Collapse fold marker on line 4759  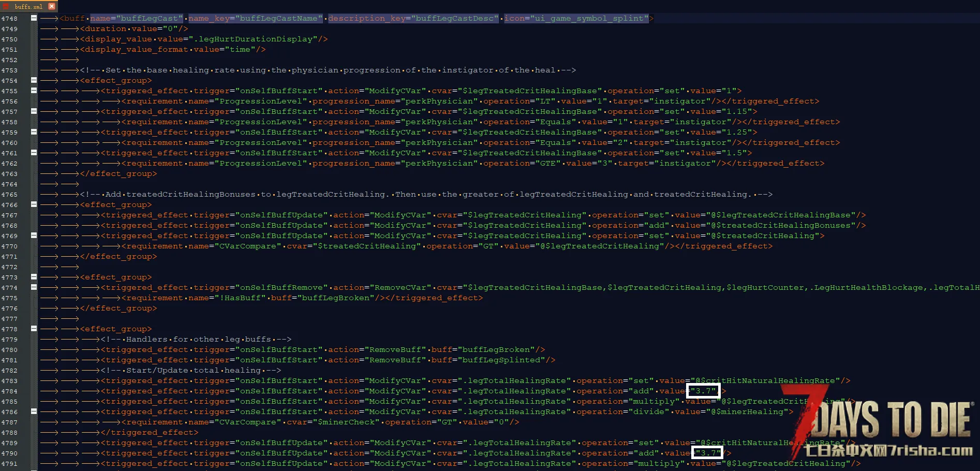coord(34,132)
